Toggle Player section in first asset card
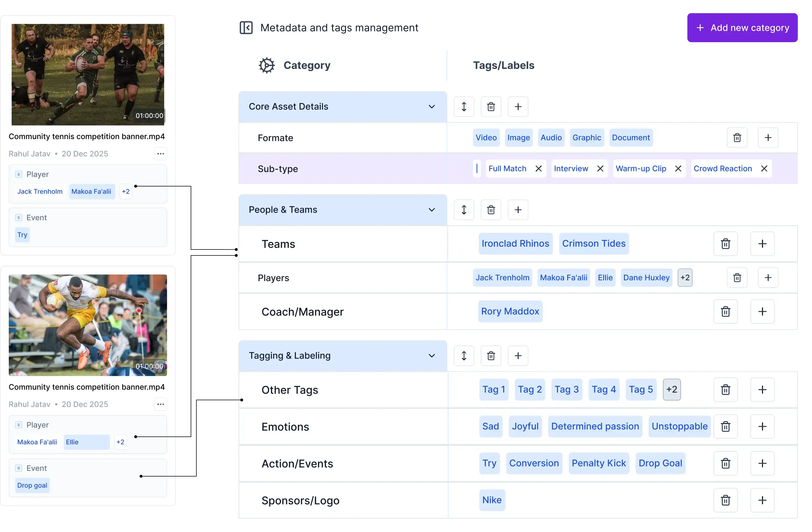 19,174
